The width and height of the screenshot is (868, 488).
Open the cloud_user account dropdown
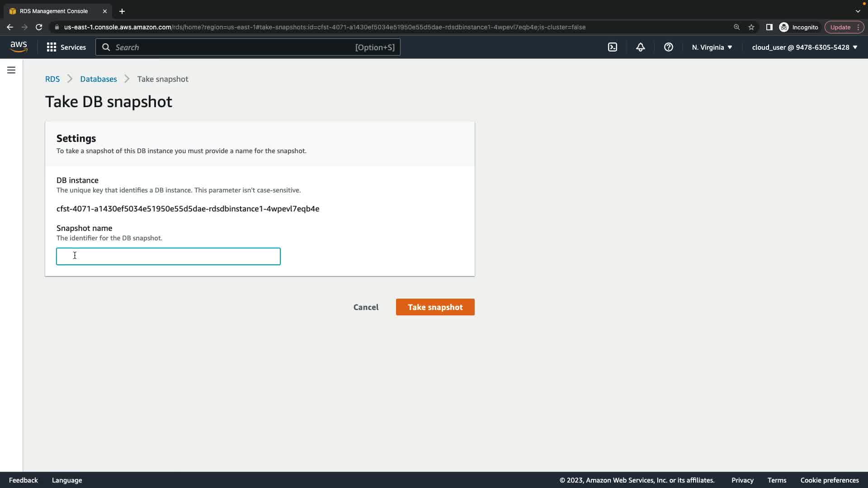tap(805, 47)
